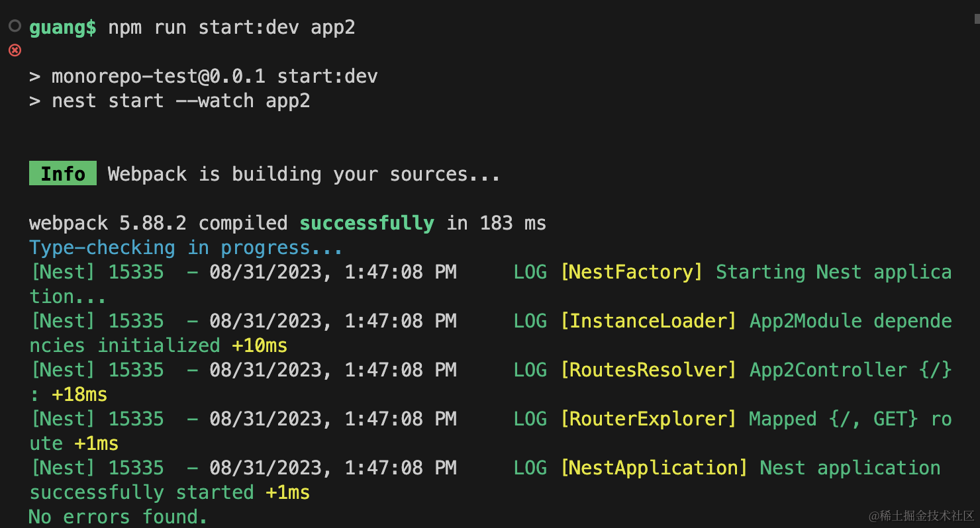This screenshot has width=980, height=528.
Task: Click the [InstanceLoader] log tag
Action: coord(648,322)
